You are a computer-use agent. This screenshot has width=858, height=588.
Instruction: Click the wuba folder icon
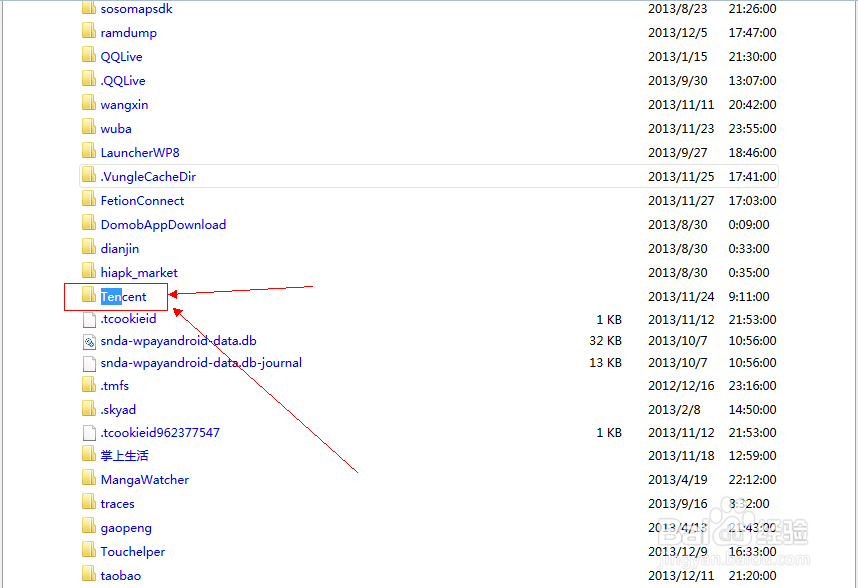pyautogui.click(x=89, y=126)
